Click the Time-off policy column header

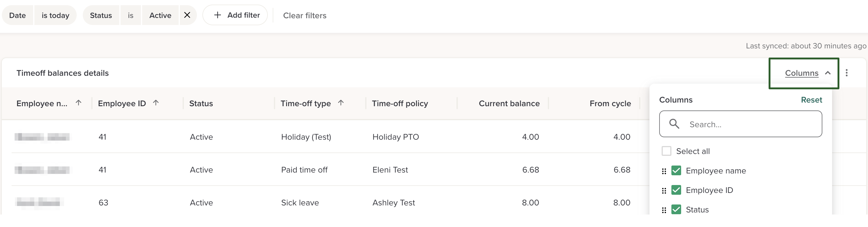tap(400, 103)
